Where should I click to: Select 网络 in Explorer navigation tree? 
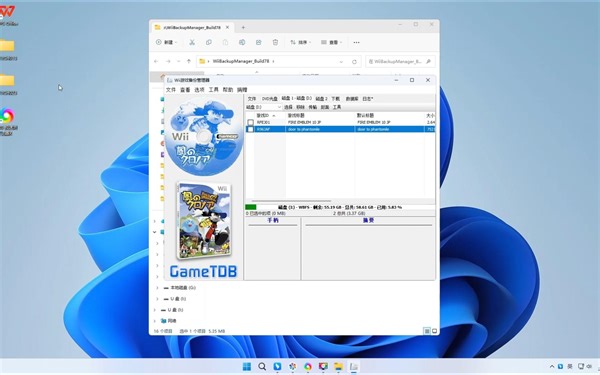pyautogui.click(x=168, y=321)
